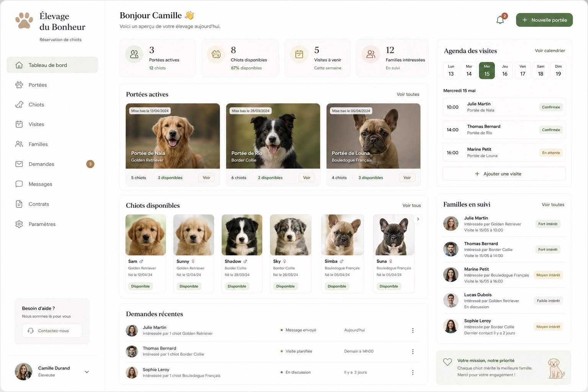The width and height of the screenshot is (588, 392).
Task: Open Simba's puppy photo
Action: click(343, 235)
